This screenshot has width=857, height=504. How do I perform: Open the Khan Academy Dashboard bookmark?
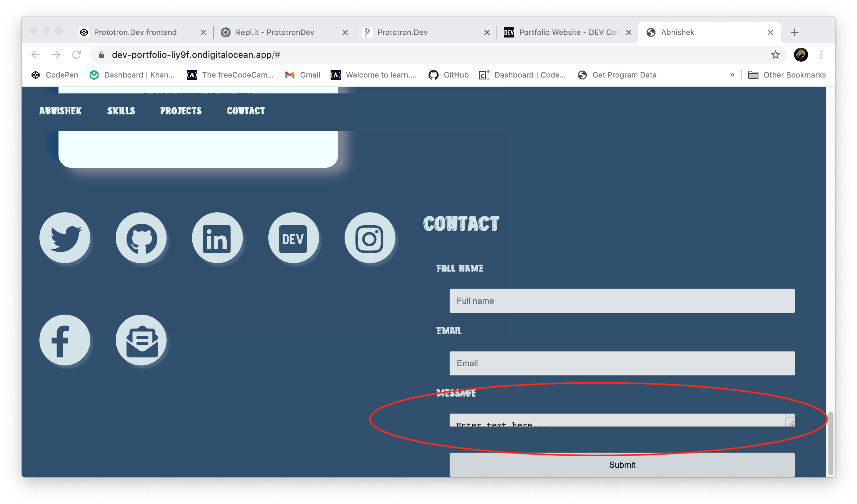[132, 75]
